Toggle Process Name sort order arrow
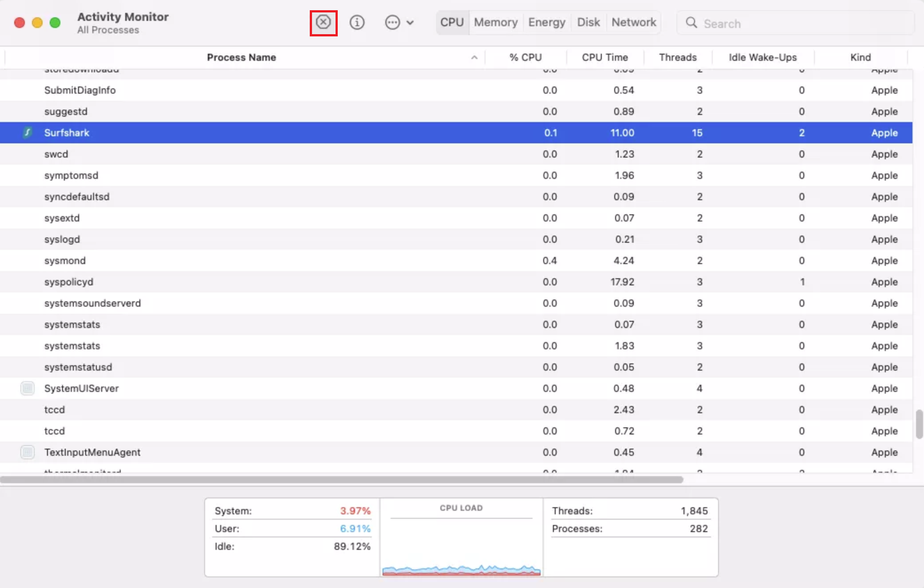The image size is (924, 588). [474, 57]
